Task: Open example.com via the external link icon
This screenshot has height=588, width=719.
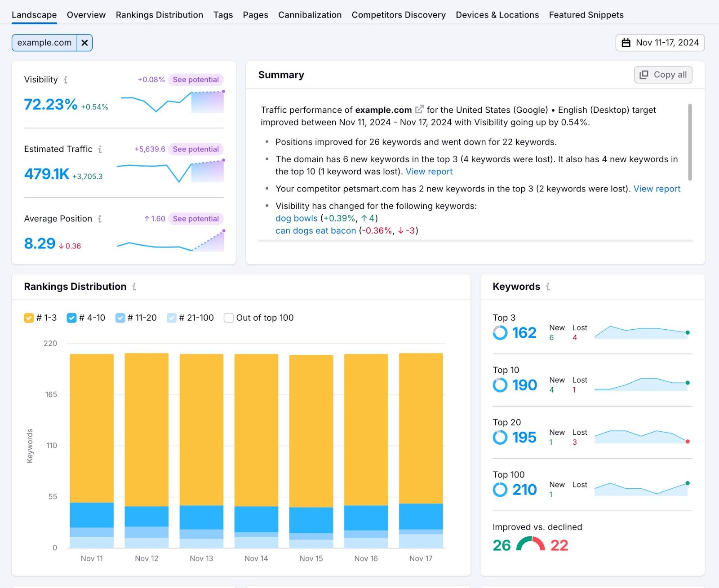Action: [419, 109]
